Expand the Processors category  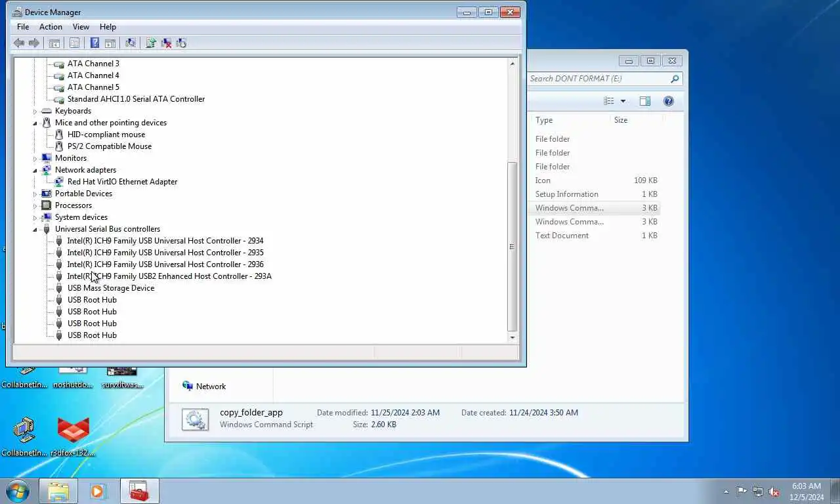[x=35, y=205]
